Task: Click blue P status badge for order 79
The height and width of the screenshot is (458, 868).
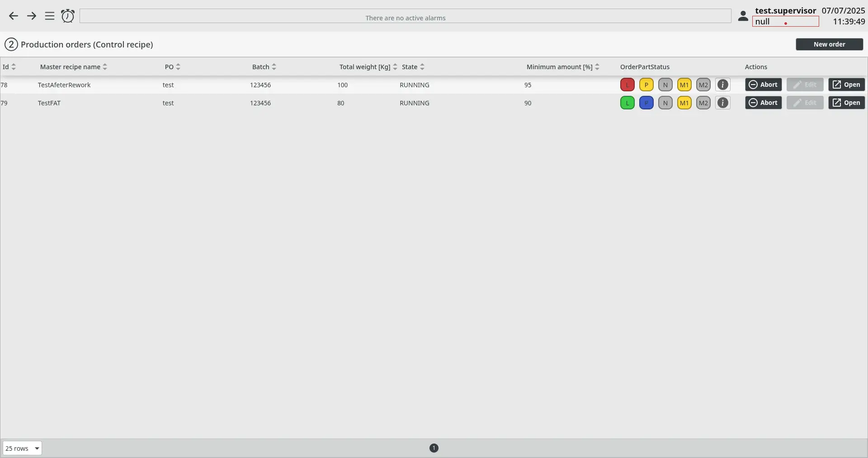Action: [x=646, y=103]
